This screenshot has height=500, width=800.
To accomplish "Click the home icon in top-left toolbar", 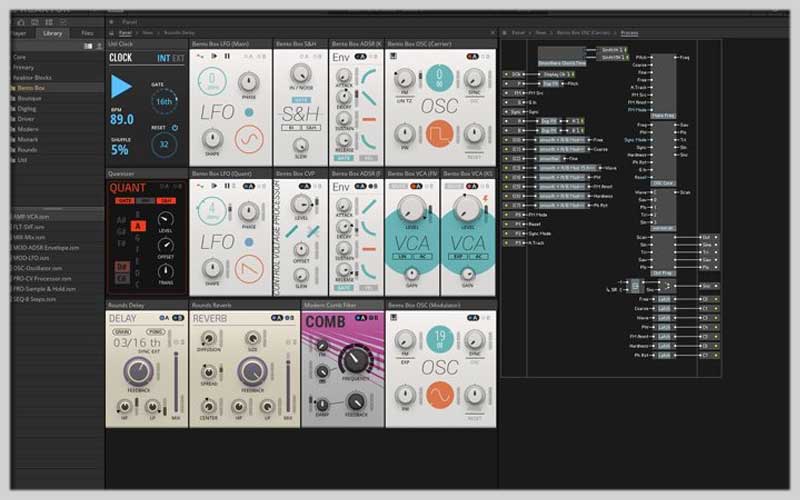I will tap(21, 22).
